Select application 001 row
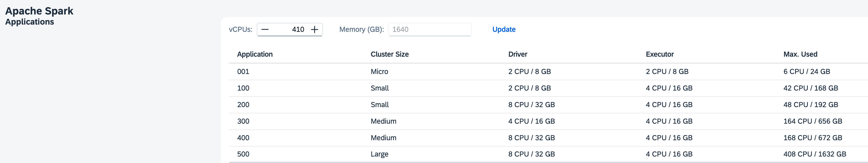The height and width of the screenshot is (163, 868). click(548, 72)
